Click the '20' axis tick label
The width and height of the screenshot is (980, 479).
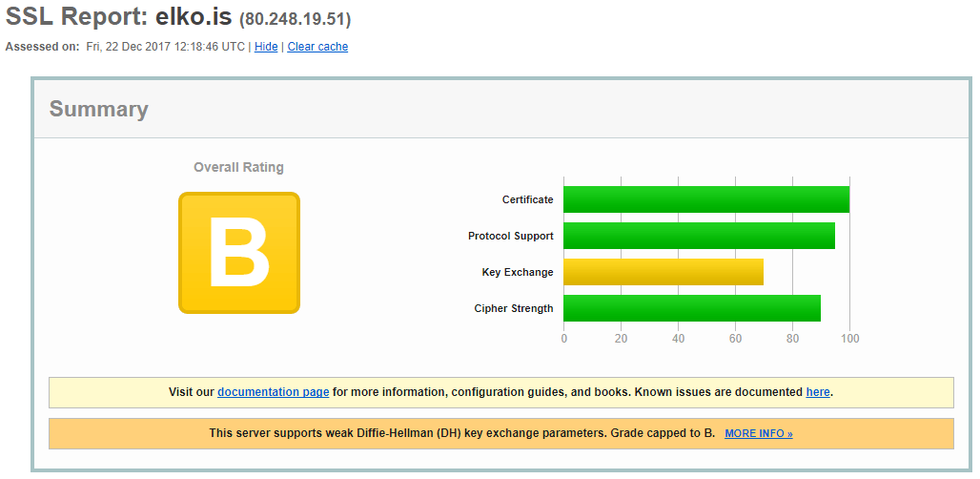coord(622,339)
